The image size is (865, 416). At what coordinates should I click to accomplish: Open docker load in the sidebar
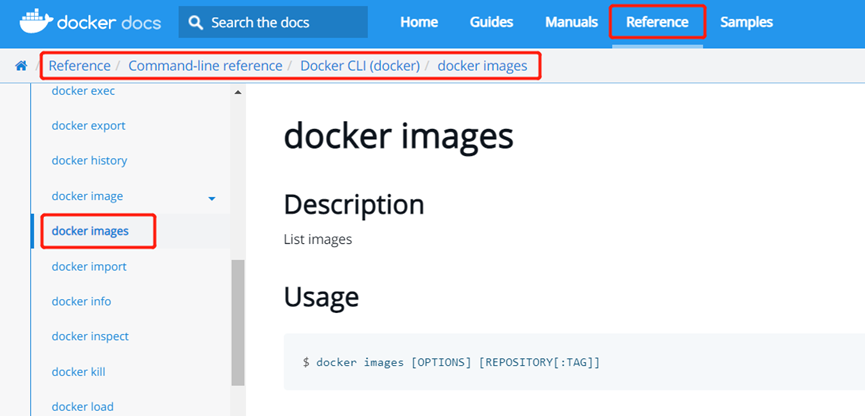[82, 407]
